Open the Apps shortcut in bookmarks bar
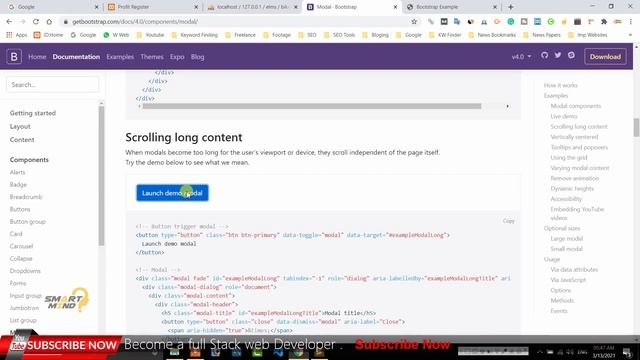640x360 pixels. (17, 35)
